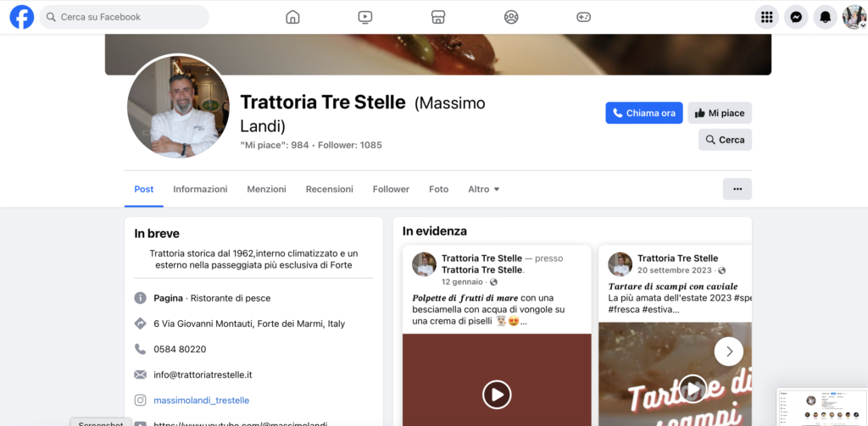Expand the Altro dropdown tab
This screenshot has width=868, height=426.
coord(484,189)
